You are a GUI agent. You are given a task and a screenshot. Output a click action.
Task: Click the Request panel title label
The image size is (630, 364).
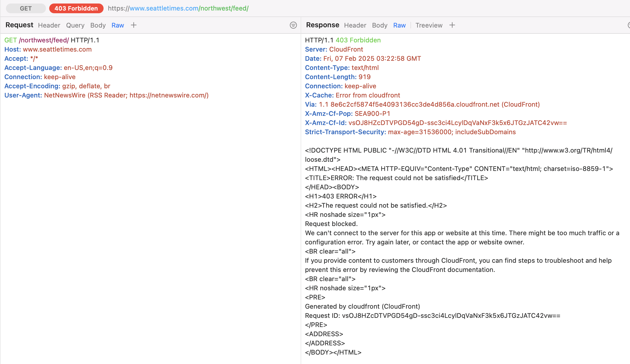[x=19, y=25]
